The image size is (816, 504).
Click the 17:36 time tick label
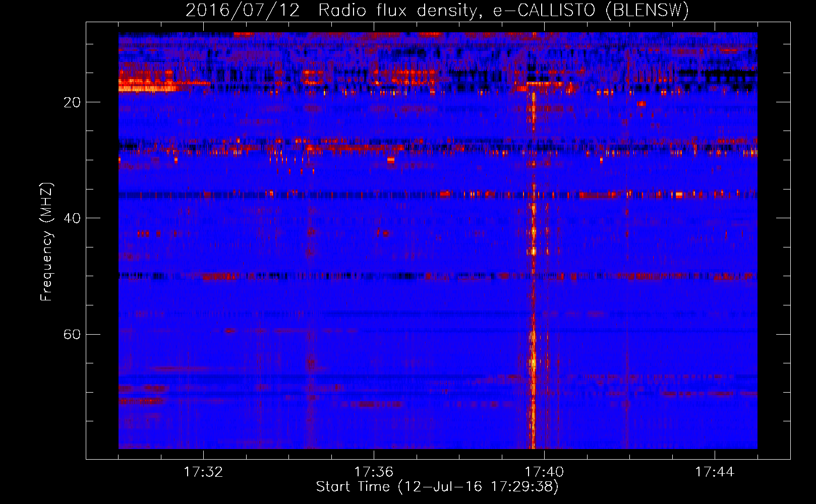(x=374, y=472)
